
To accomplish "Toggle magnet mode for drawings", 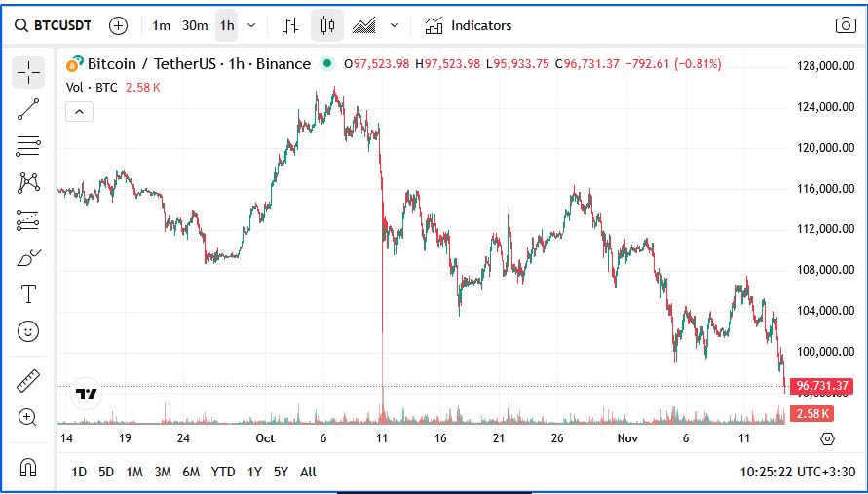I will tap(28, 467).
